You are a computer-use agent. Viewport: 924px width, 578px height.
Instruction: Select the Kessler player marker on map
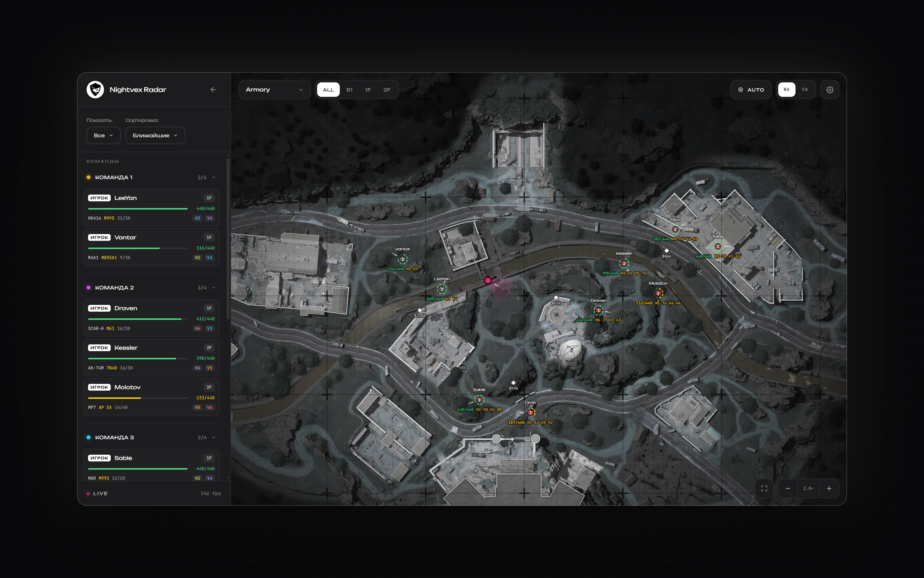624,263
